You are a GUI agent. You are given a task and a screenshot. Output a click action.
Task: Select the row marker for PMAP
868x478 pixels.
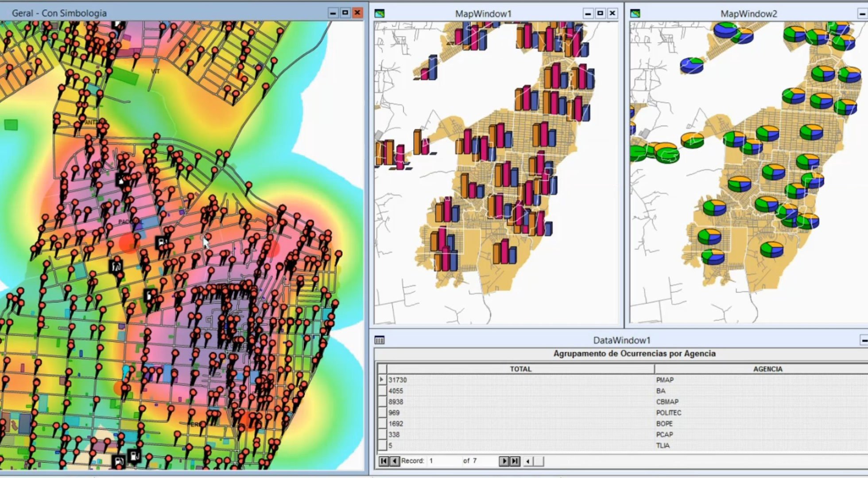pyautogui.click(x=382, y=380)
